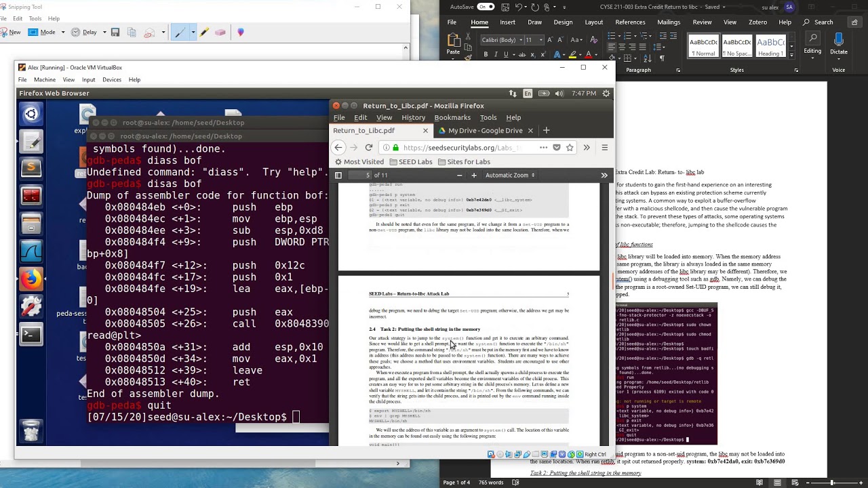Launch Sublime Text from the Ubuntu dock
This screenshot has width=868, height=488.
[31, 167]
